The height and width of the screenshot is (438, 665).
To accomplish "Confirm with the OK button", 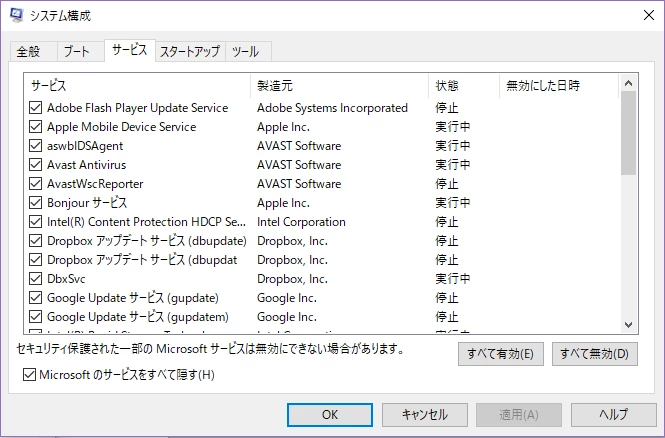I will pyautogui.click(x=330, y=415).
